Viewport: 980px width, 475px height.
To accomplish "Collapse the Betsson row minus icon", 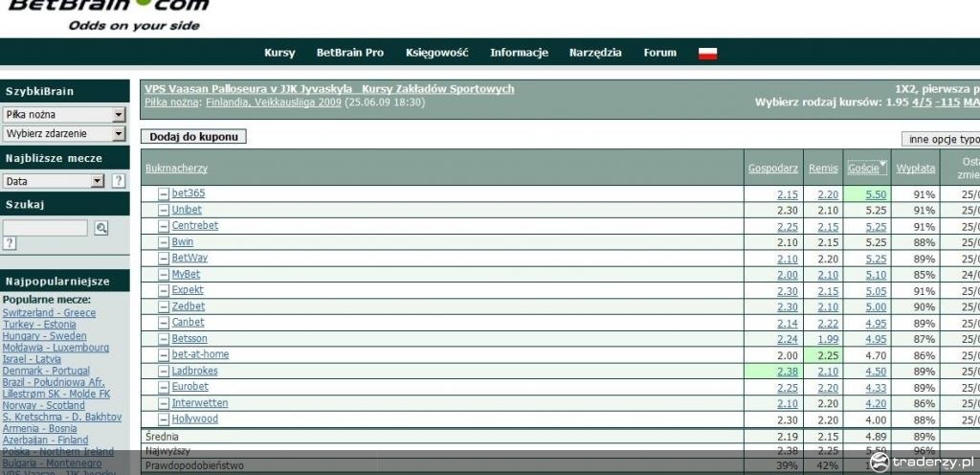I will point(164,339).
